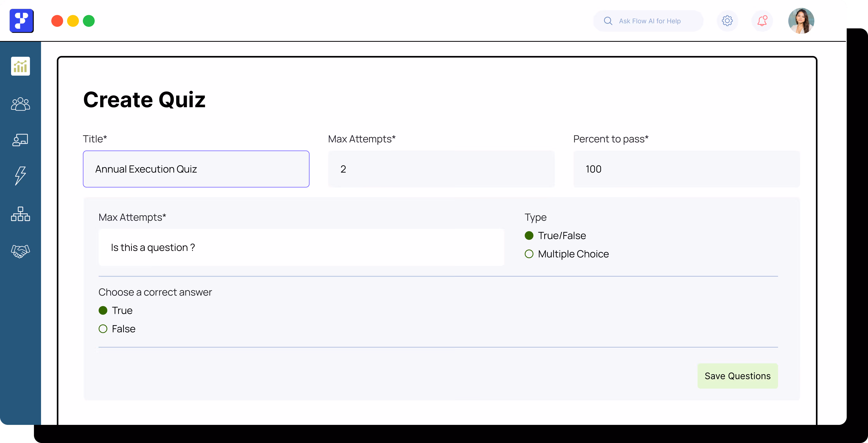Click the question text input field
868x443 pixels.
[x=301, y=248]
